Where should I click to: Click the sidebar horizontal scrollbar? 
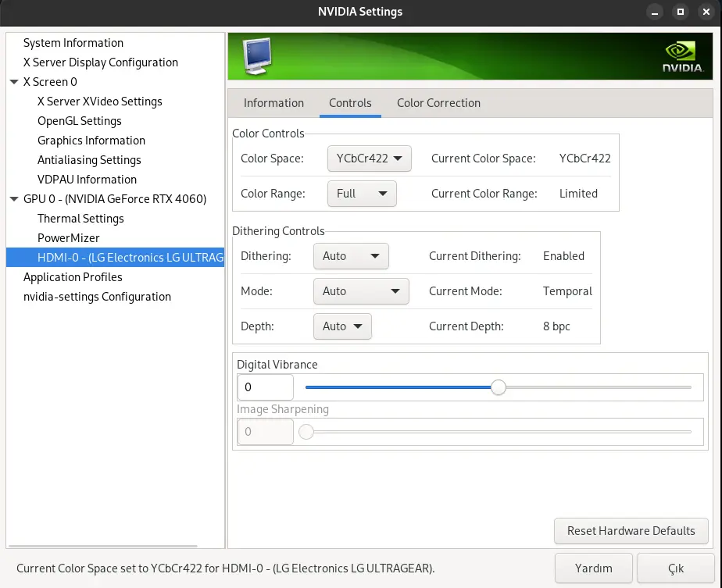pyautogui.click(x=103, y=546)
